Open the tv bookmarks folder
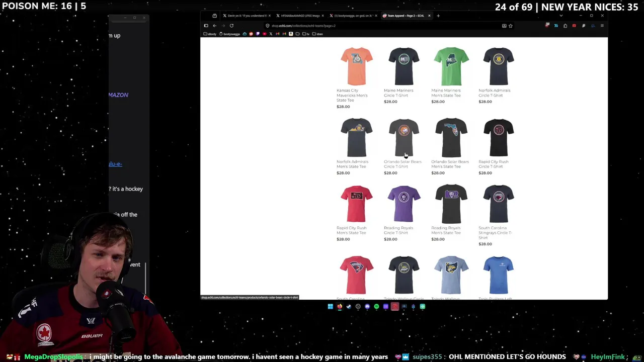 pyautogui.click(x=306, y=34)
